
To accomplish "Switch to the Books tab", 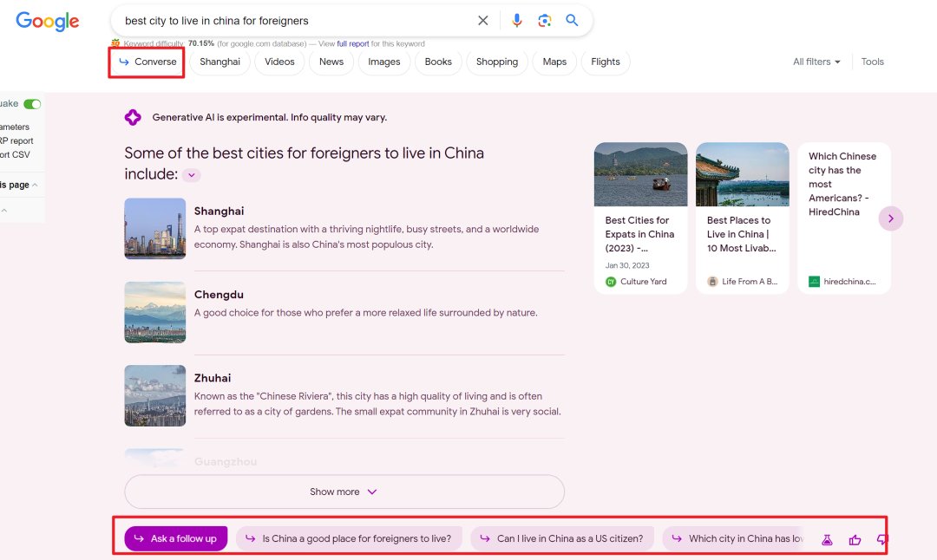I will tap(438, 62).
